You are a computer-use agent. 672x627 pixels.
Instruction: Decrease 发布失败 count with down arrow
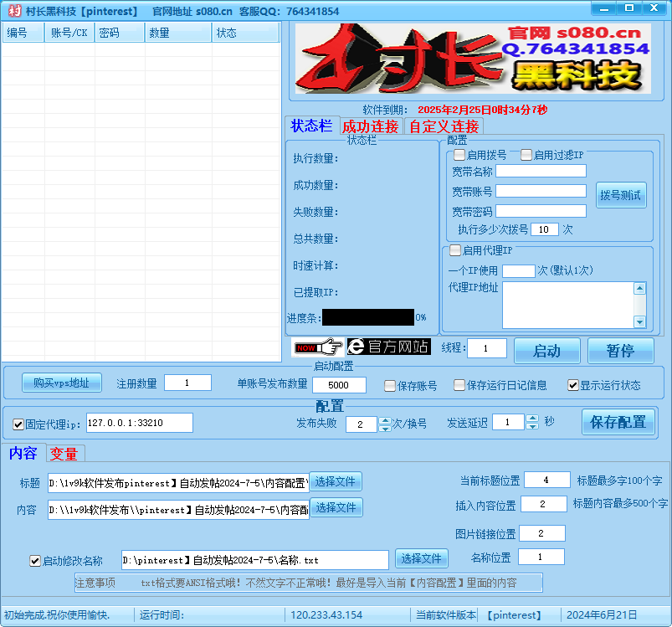click(385, 428)
